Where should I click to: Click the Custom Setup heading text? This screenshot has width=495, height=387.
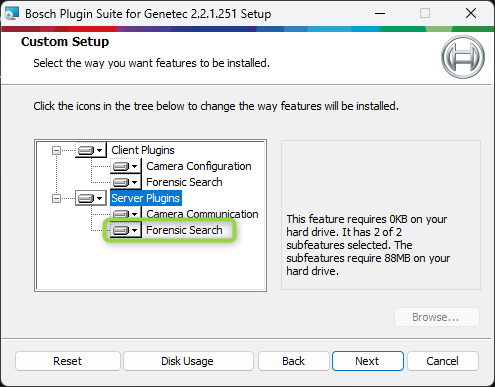[65, 42]
